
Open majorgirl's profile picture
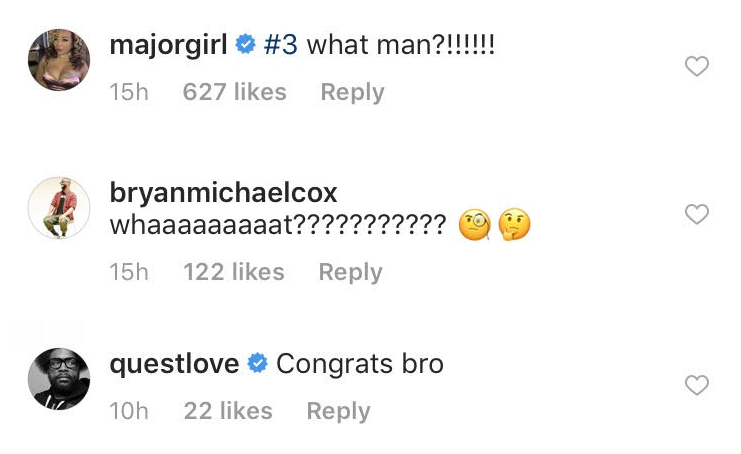[x=59, y=60]
